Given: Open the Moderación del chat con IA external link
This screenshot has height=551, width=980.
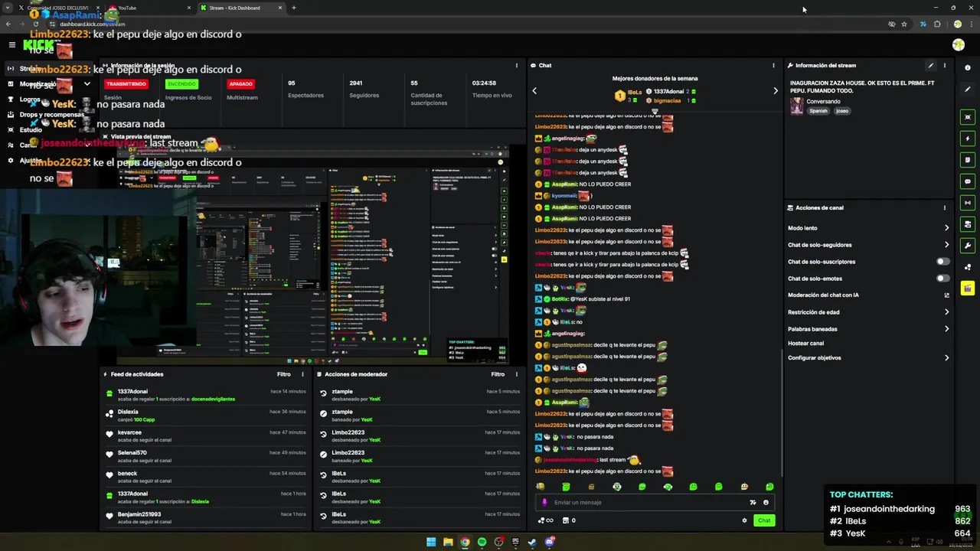Looking at the screenshot, I should 946,295.
